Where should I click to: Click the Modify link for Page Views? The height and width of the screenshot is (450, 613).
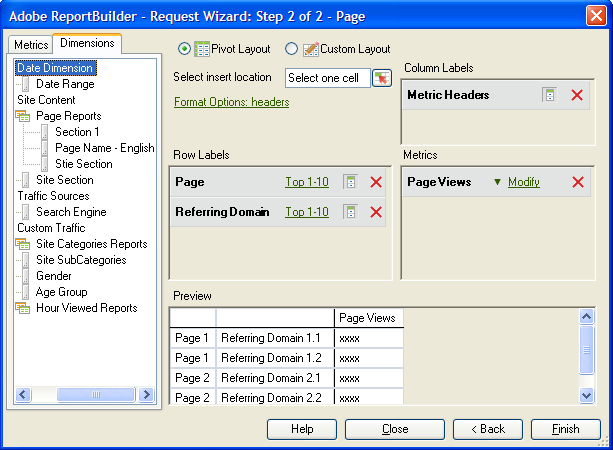(524, 182)
